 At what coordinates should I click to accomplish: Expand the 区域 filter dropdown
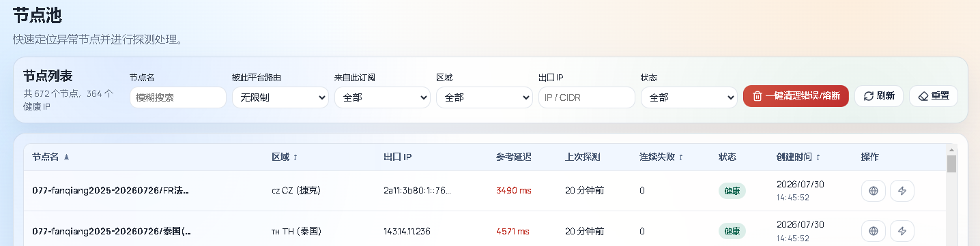pos(485,97)
